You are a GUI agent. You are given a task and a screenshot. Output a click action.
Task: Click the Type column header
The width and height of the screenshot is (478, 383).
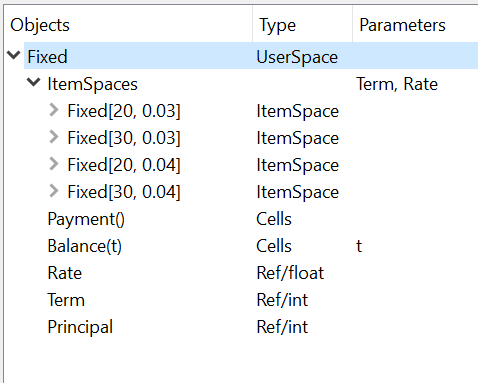(x=303, y=25)
